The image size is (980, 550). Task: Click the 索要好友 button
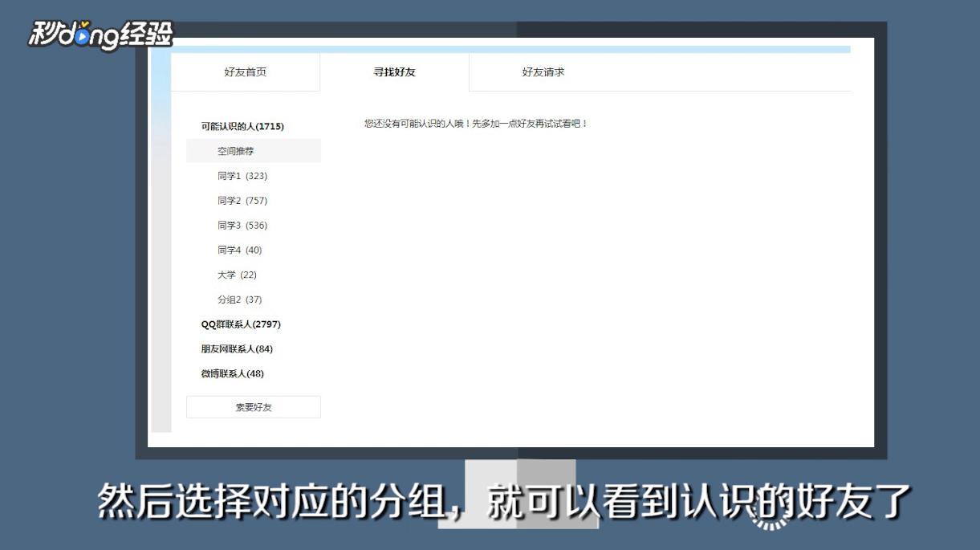pos(254,407)
